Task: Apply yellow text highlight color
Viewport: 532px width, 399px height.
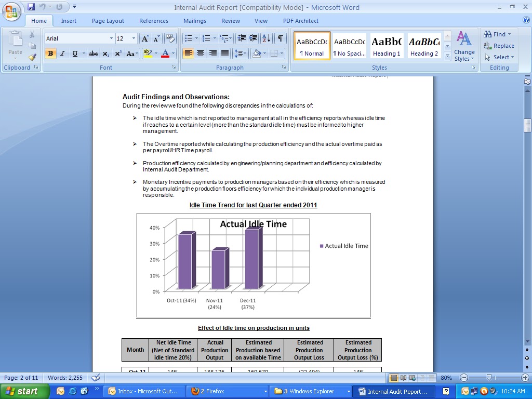Action: (x=148, y=54)
